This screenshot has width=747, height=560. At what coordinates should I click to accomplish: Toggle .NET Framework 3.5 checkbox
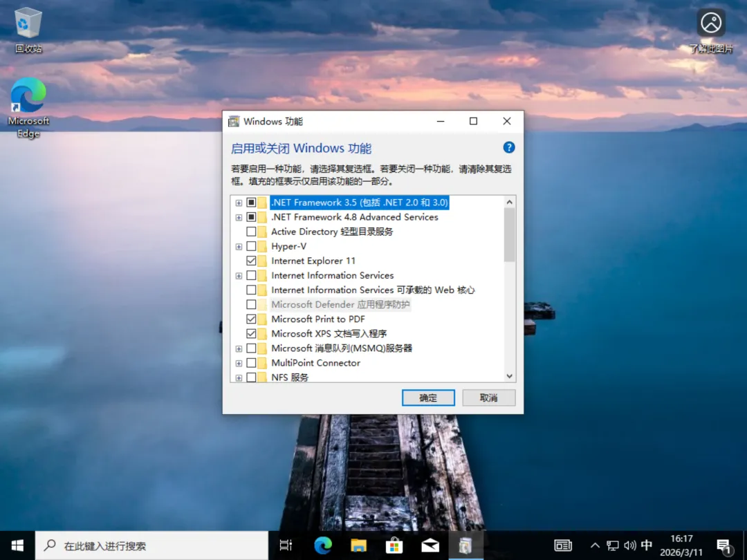click(x=251, y=203)
